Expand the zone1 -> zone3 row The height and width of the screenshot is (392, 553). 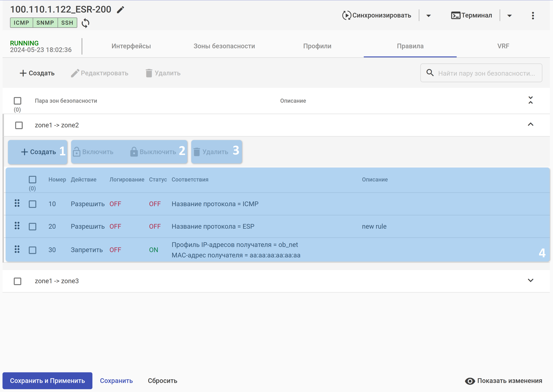530,281
